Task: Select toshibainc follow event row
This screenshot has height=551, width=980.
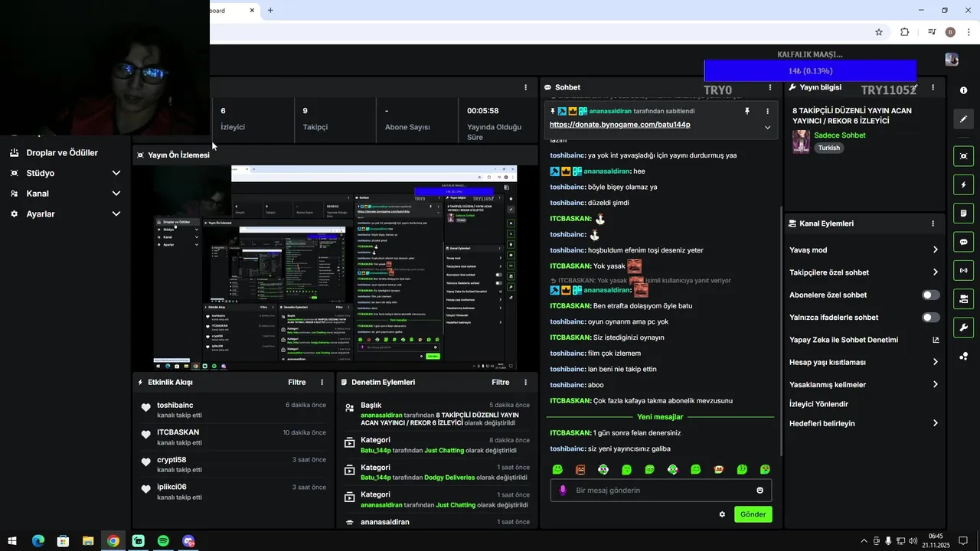Action: pyautogui.click(x=233, y=410)
